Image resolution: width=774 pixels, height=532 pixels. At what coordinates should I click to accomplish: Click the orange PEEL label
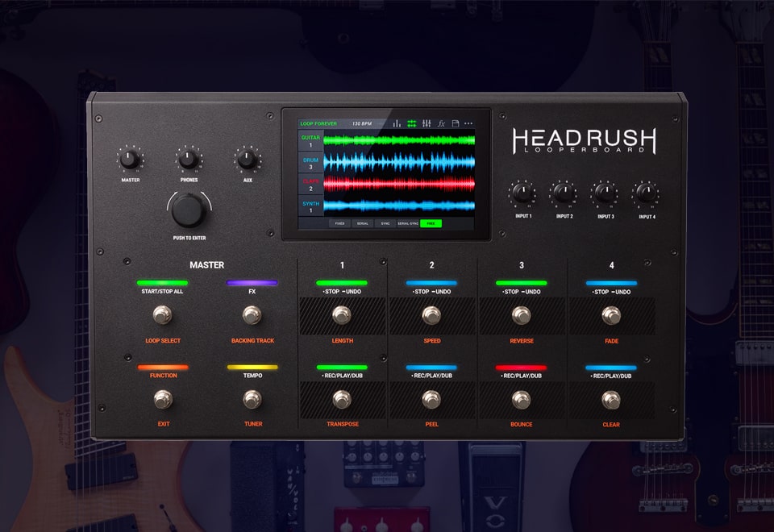tap(432, 424)
